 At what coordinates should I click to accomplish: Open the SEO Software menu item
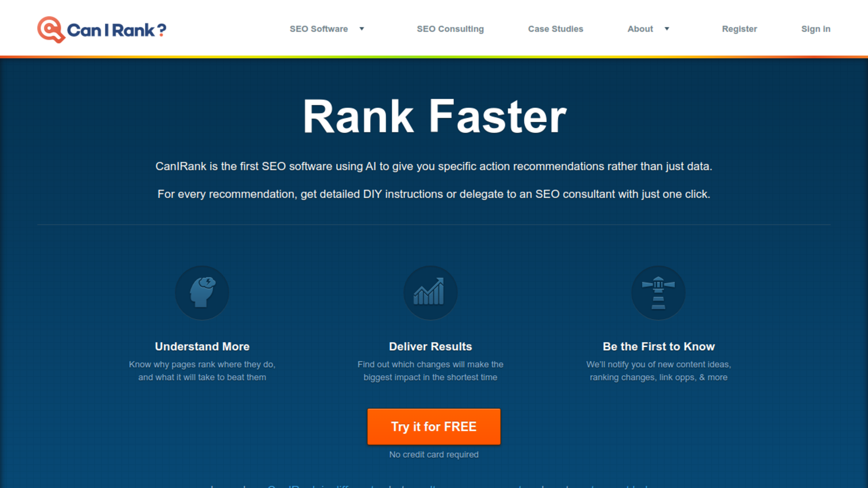318,29
